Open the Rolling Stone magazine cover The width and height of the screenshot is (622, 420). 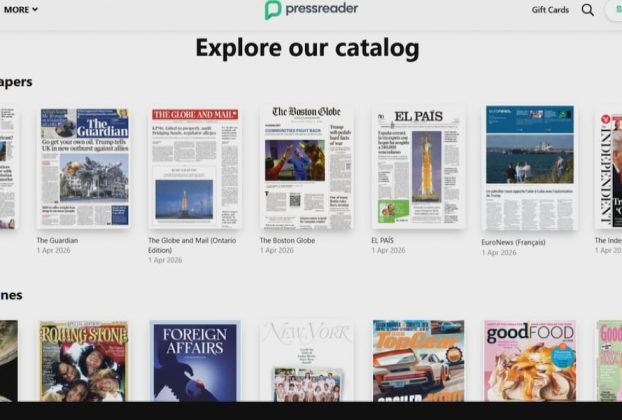[x=84, y=361]
